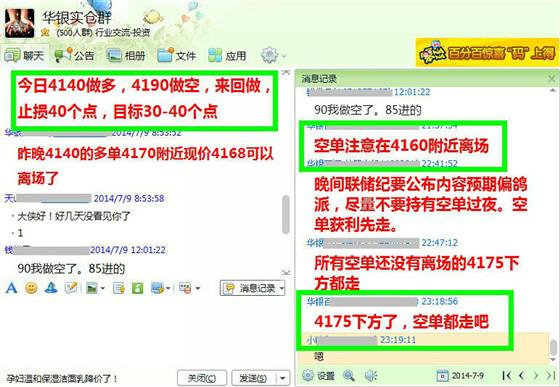Click the chat area vertical scrollbar thumb

[x=286, y=215]
